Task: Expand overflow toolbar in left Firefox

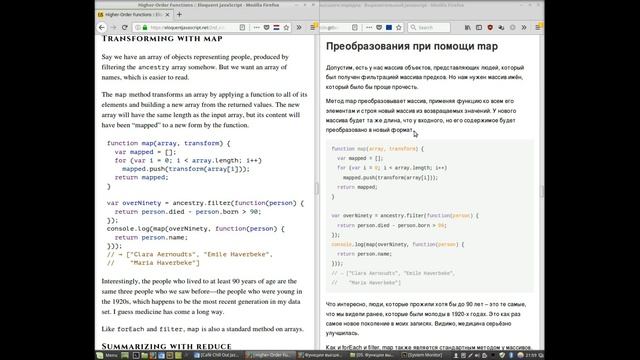Action: click(x=299, y=27)
